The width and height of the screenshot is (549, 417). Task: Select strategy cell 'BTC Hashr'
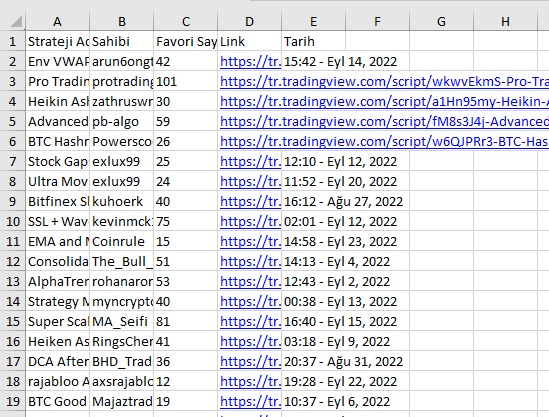[x=57, y=141]
